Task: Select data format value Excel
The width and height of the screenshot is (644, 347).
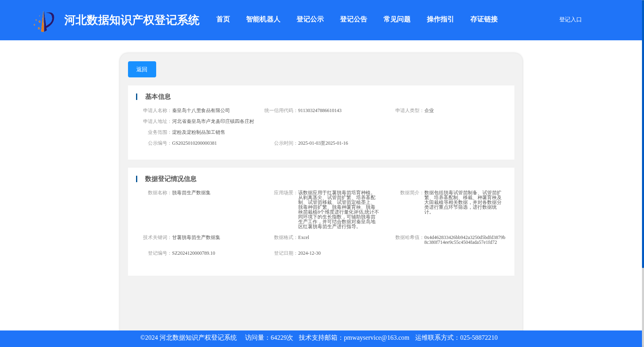Action: (303, 237)
